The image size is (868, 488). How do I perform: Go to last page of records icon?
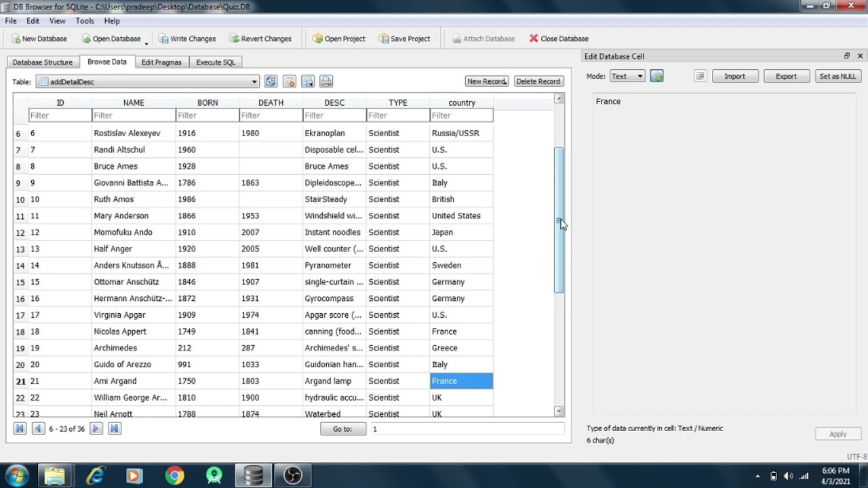114,428
